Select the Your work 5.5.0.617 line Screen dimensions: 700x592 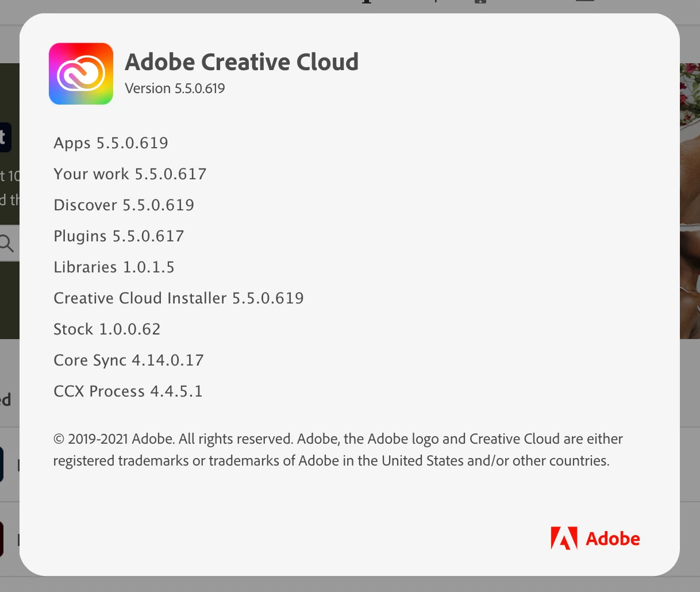(x=130, y=174)
